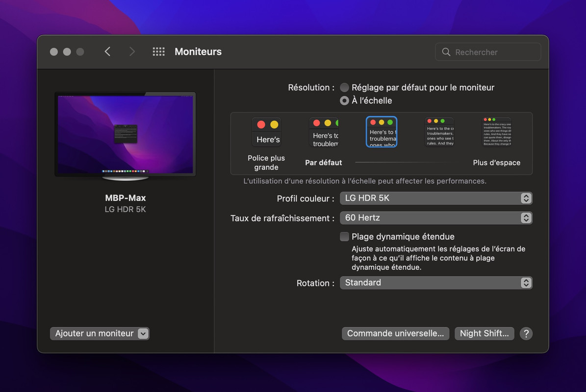Image resolution: width=586 pixels, height=392 pixels.
Task: Open the 'Profil couleur' LG HDR 5K dropdown
Action: click(x=436, y=198)
